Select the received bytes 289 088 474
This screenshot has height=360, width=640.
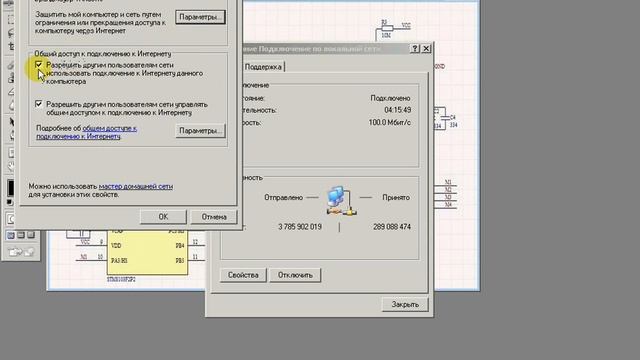(392, 227)
